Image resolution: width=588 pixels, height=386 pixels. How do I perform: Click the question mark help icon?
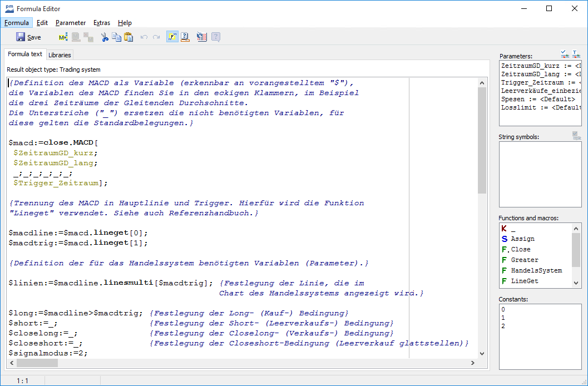point(185,37)
